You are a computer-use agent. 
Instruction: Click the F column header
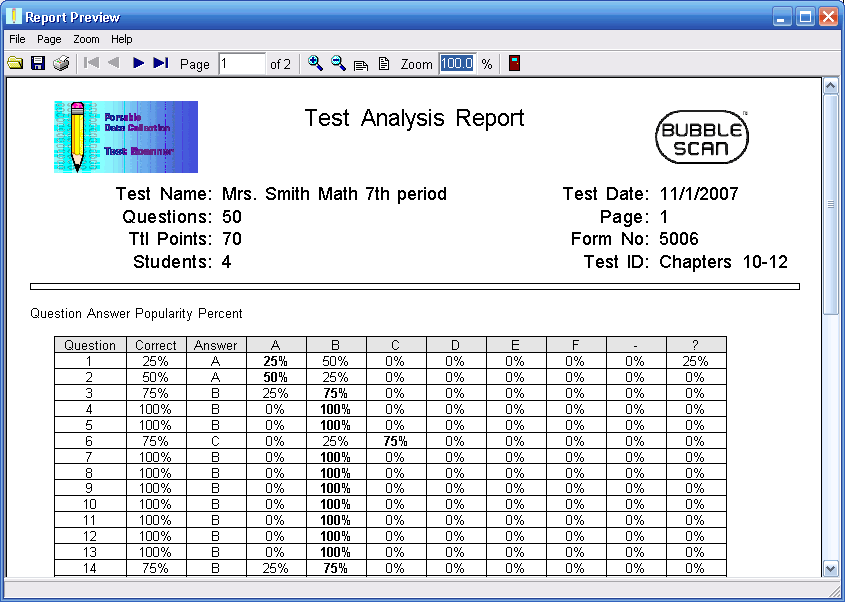click(x=576, y=345)
